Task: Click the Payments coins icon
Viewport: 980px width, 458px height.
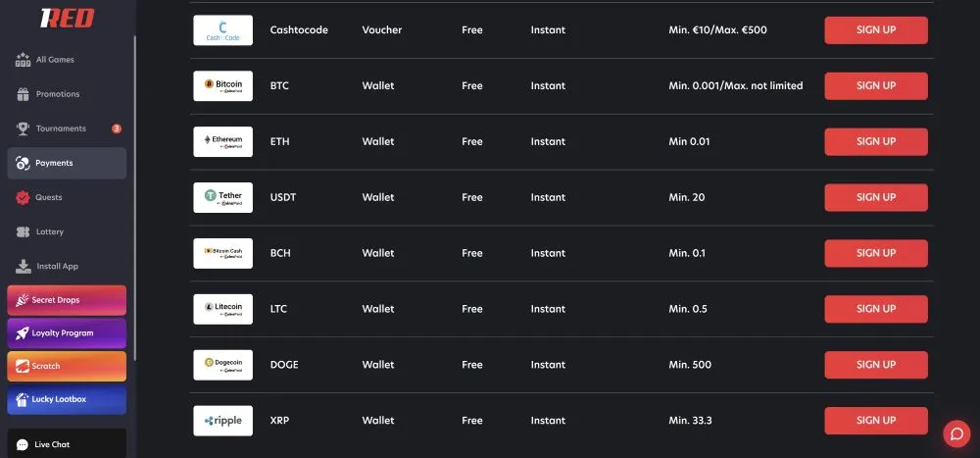Action: [24, 164]
